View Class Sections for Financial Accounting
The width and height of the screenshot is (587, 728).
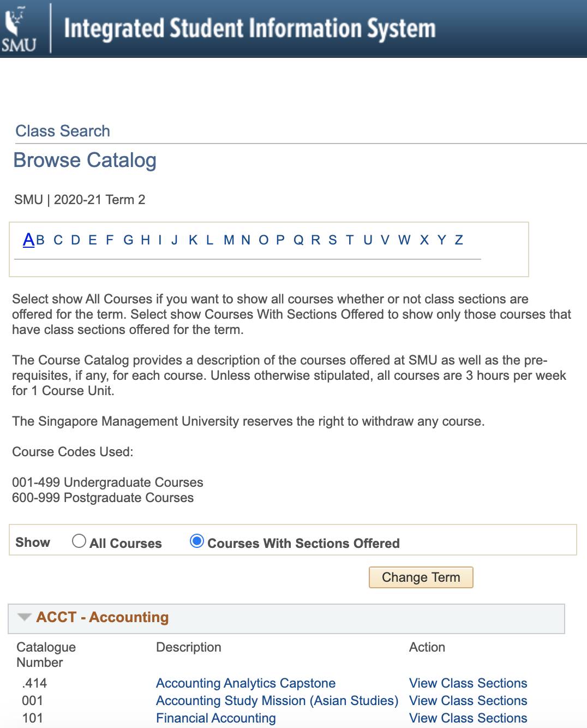(x=468, y=718)
